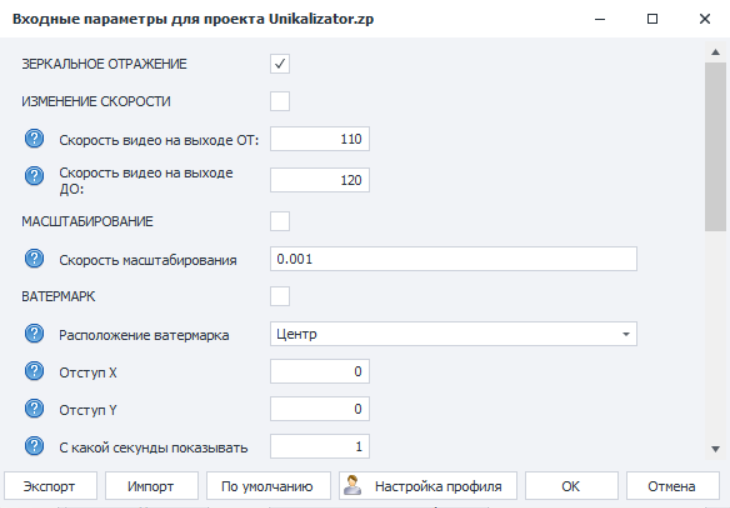Image resolution: width=730 pixels, height=508 pixels.
Task: Click the Отступ X input field
Action: 320,372
